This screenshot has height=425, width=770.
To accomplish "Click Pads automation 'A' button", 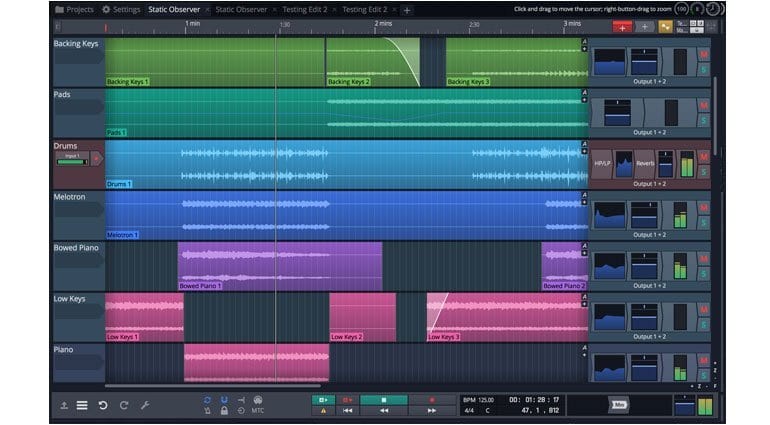I will (584, 92).
